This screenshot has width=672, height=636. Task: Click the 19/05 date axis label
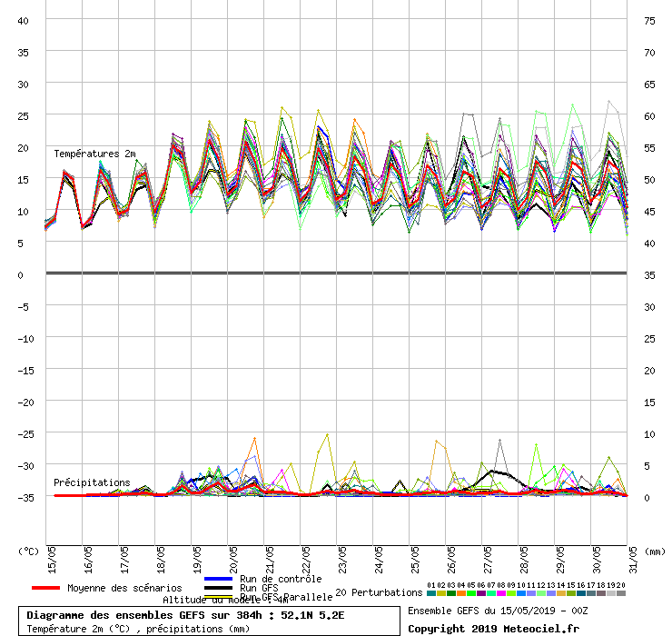point(197,560)
